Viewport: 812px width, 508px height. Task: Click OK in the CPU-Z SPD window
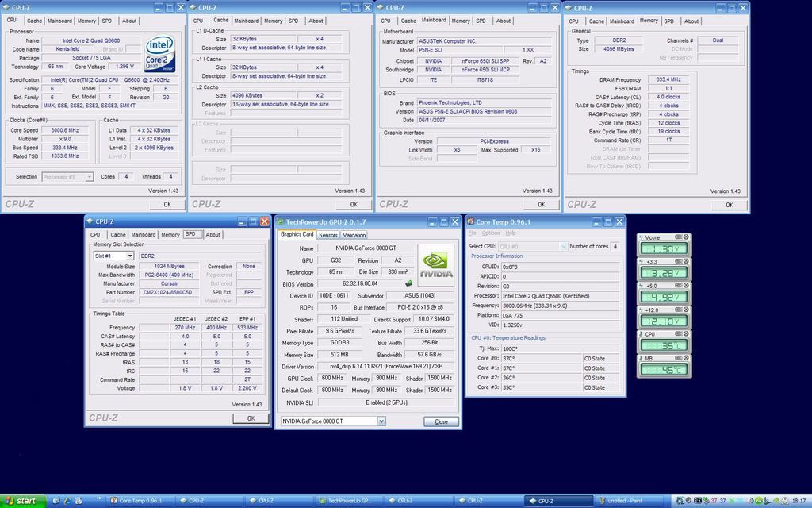[251, 418]
